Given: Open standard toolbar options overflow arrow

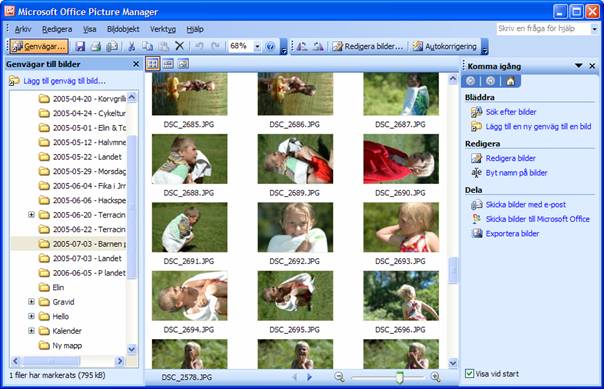Looking at the screenshot, I should click(x=284, y=47).
